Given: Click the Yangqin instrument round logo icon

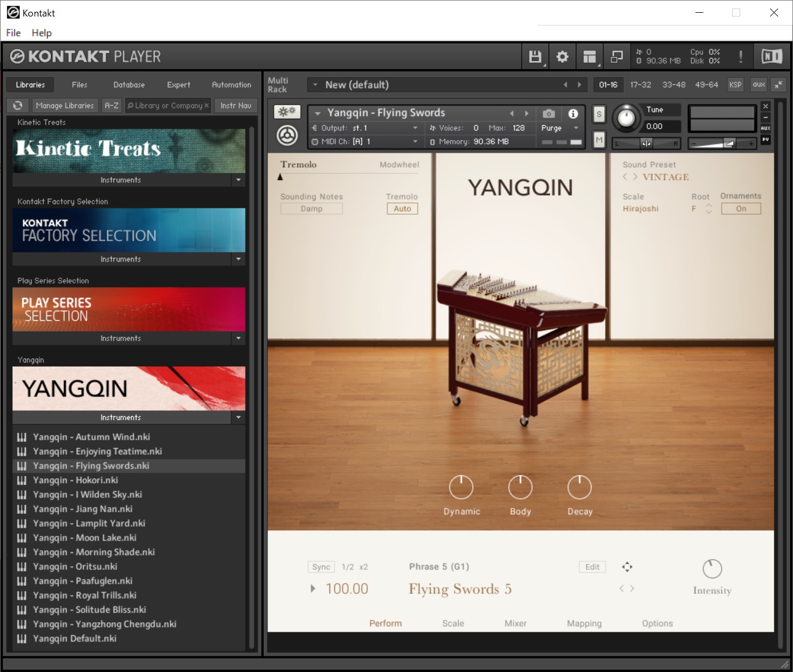Looking at the screenshot, I should pyautogui.click(x=287, y=135).
